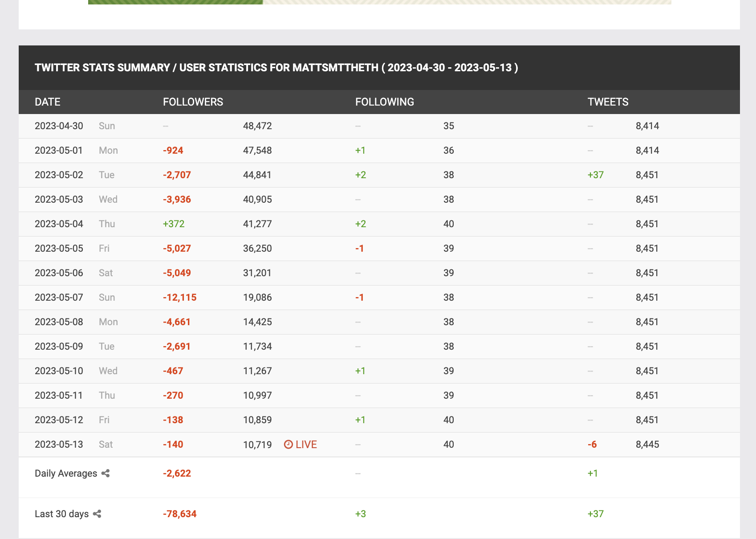756x539 pixels.
Task: Click the following count 36
Action: pyautogui.click(x=449, y=151)
